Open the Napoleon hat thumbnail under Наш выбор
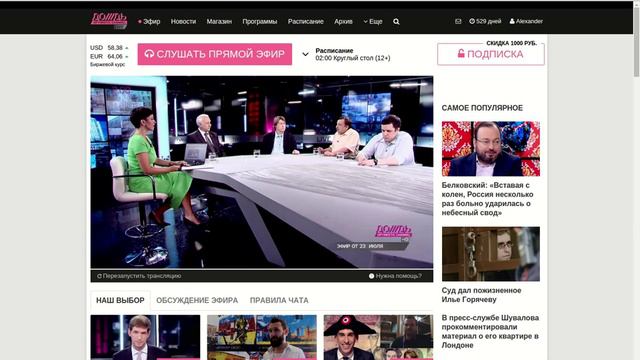The width and height of the screenshot is (640, 360). 378,337
